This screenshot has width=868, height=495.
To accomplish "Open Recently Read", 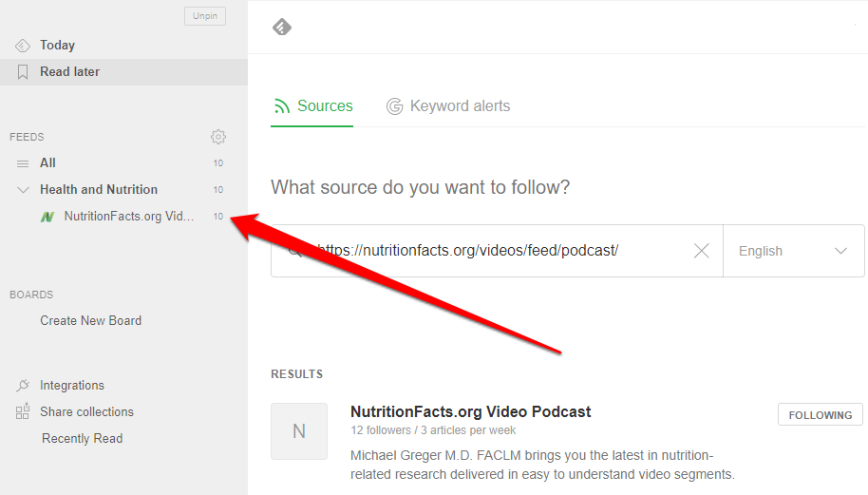I will pos(82,439).
